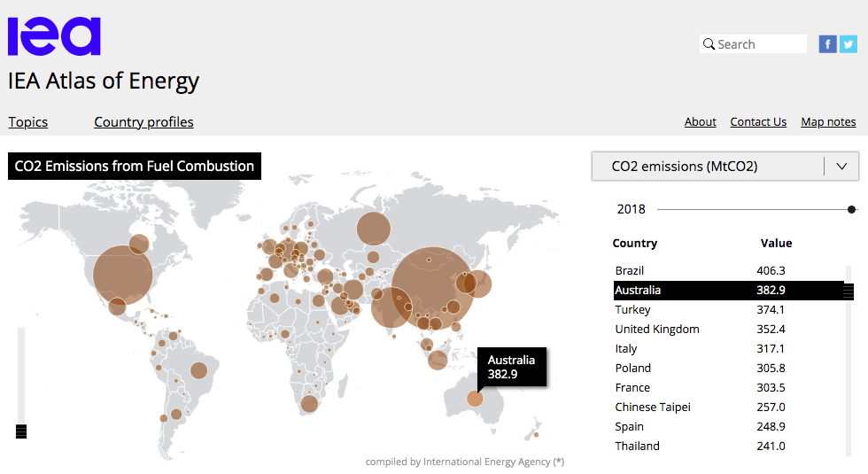Click the Australia 382.9 map tooltip
This screenshot has height=474, width=868.
pos(512,367)
